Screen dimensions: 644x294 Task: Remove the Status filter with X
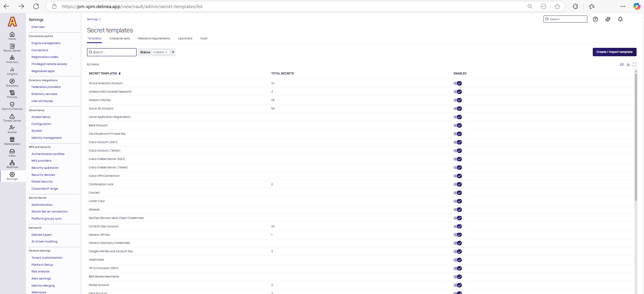pos(173,52)
